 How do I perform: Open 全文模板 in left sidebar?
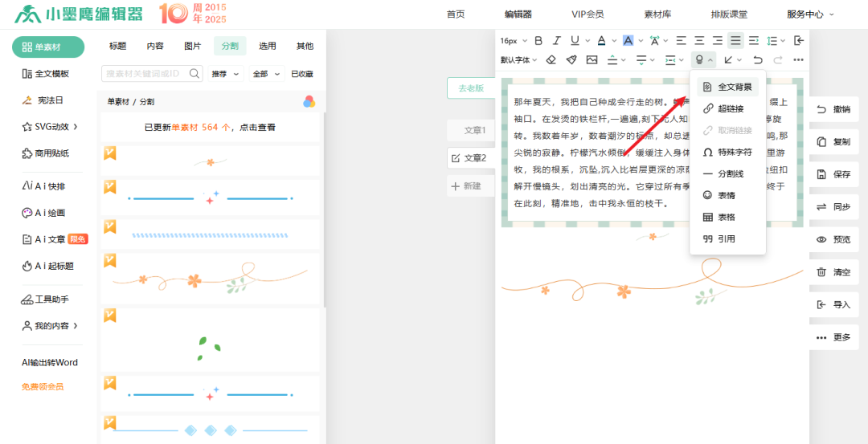pos(45,74)
